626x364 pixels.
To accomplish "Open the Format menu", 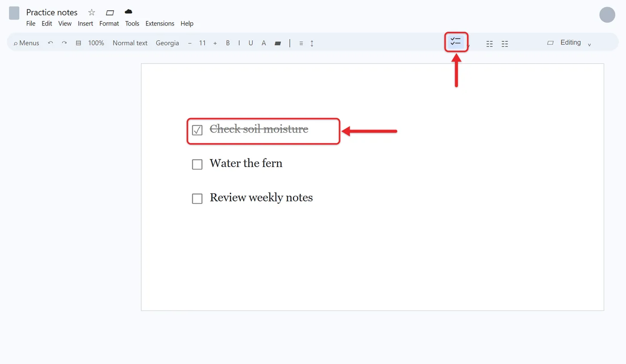I will (109, 23).
